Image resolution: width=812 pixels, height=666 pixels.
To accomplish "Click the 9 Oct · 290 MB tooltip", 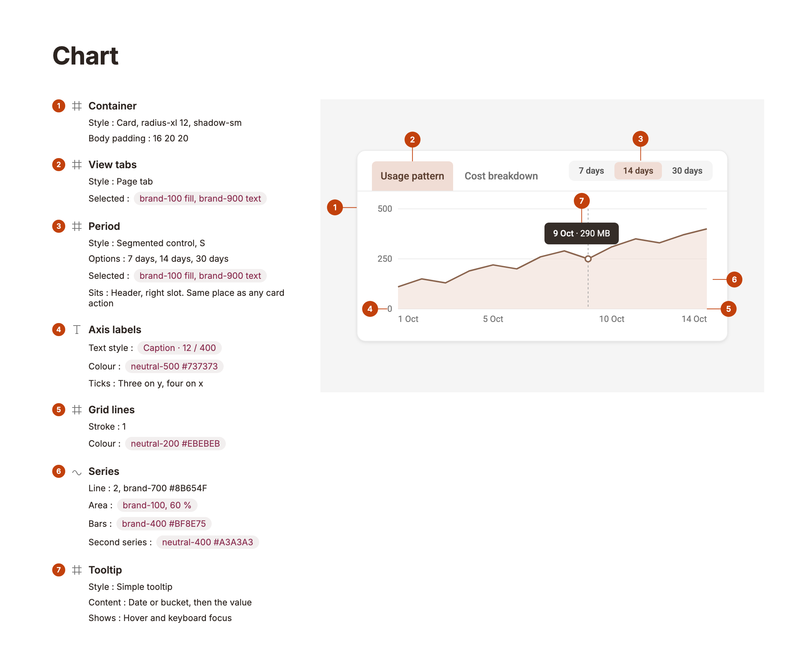I will 581,233.
